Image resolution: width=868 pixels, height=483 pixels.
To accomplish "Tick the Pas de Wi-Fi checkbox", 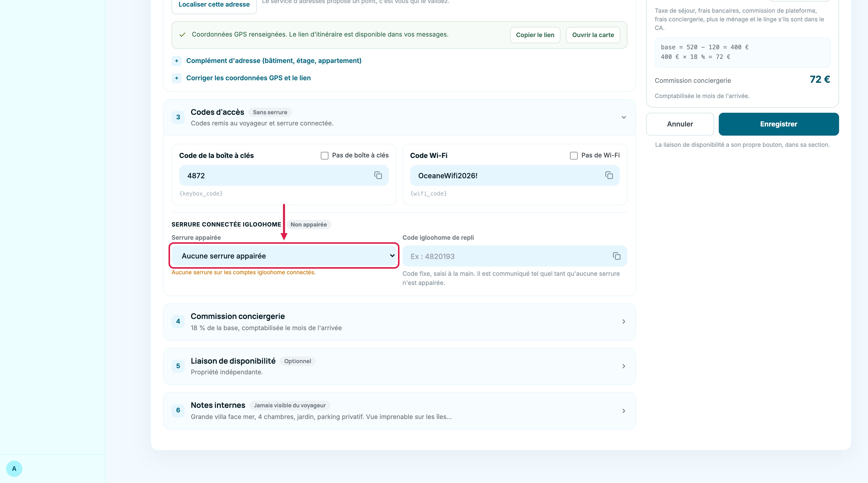I will point(574,155).
